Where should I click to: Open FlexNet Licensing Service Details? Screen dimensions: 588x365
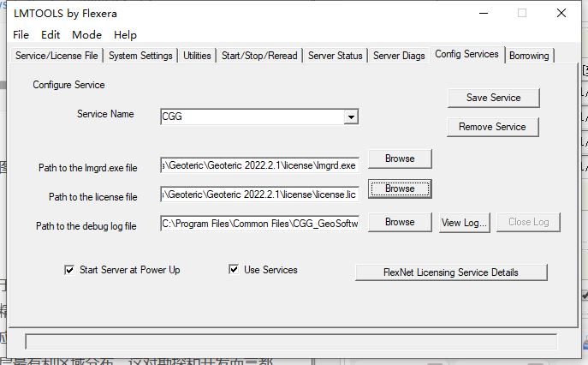coord(451,272)
